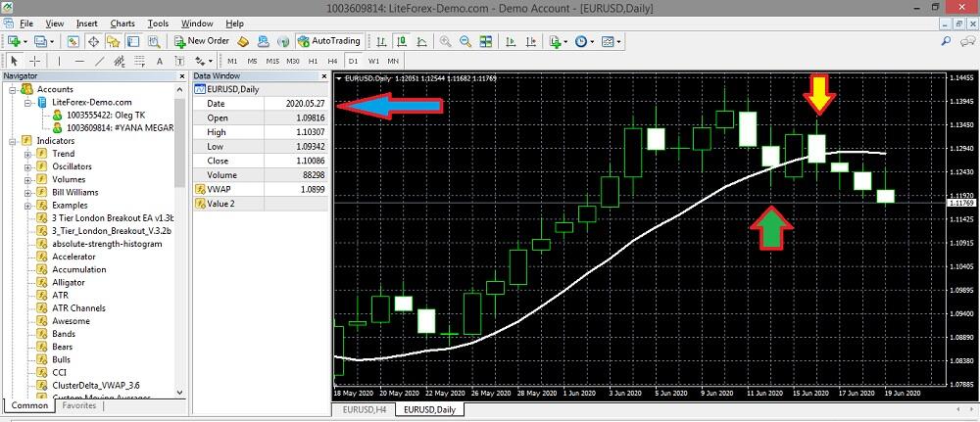Click the Navigator scrollbar down arrow

[180, 393]
